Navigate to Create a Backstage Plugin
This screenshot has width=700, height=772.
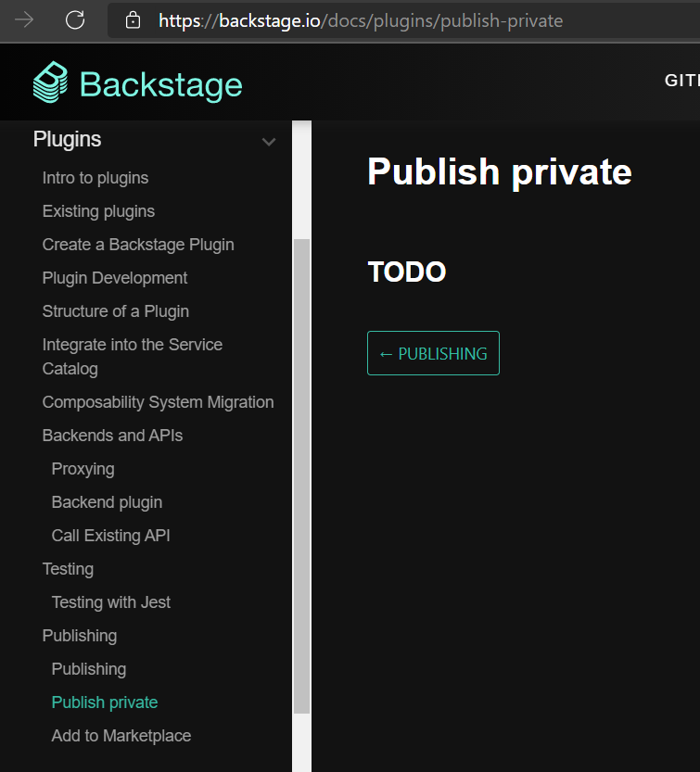tap(138, 245)
